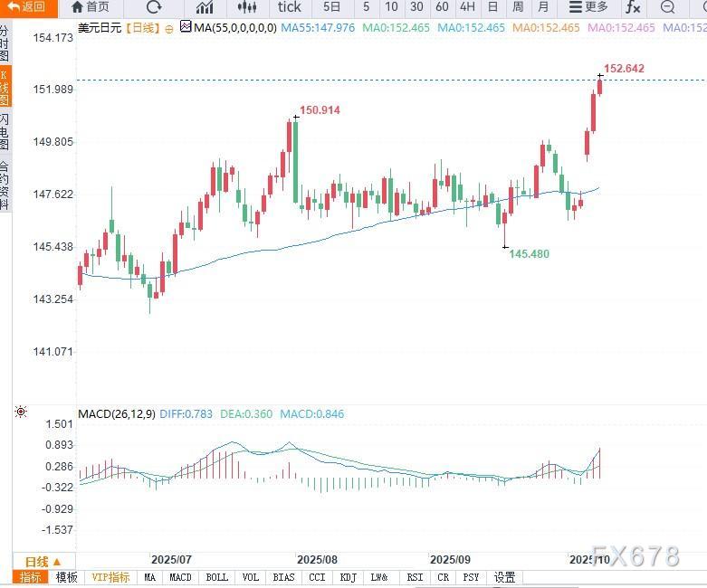The width and height of the screenshot is (707, 588).
Task: Click the 152.642 high candle on chart
Action: pos(599,86)
